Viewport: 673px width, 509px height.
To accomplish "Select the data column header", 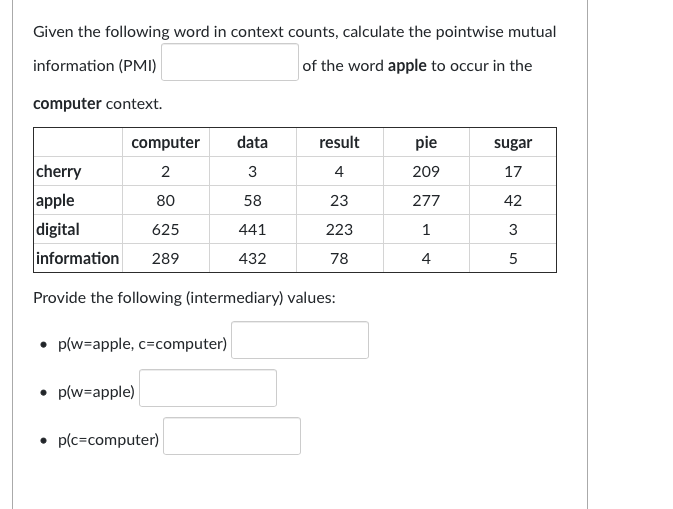I will pos(252,142).
